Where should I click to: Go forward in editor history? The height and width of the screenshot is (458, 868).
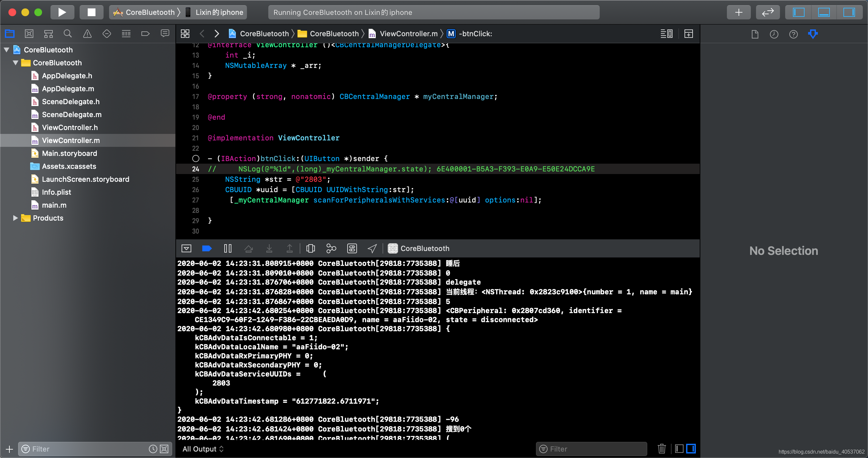coord(217,34)
